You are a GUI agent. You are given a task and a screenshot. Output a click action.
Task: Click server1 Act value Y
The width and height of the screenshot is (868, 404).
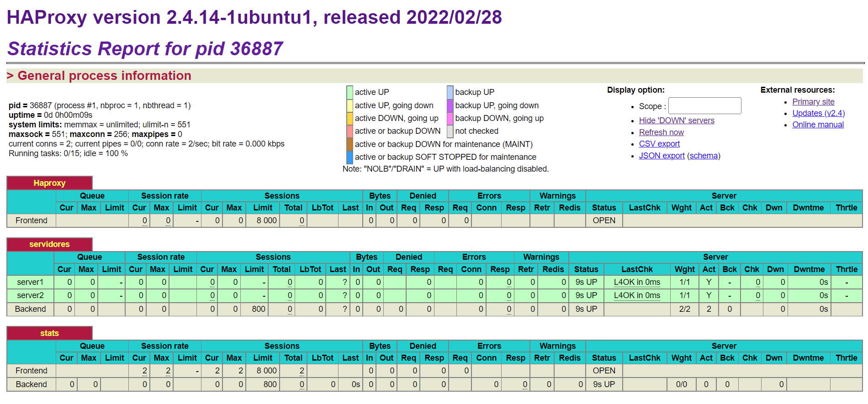pos(709,282)
